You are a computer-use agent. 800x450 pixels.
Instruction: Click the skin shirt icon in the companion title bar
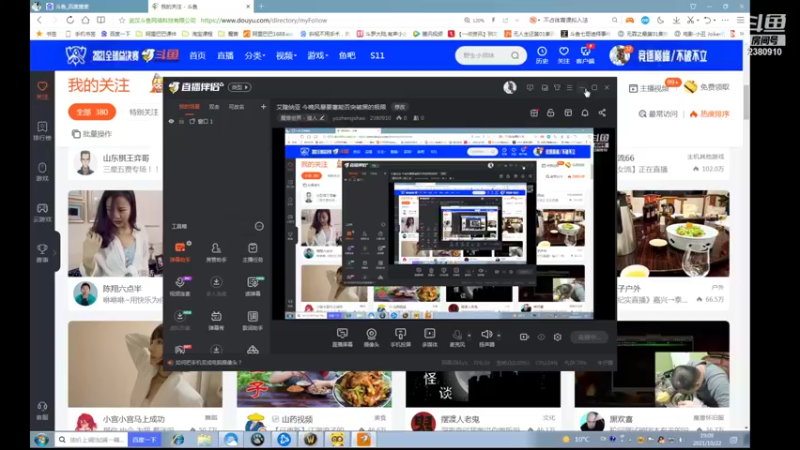click(x=557, y=87)
